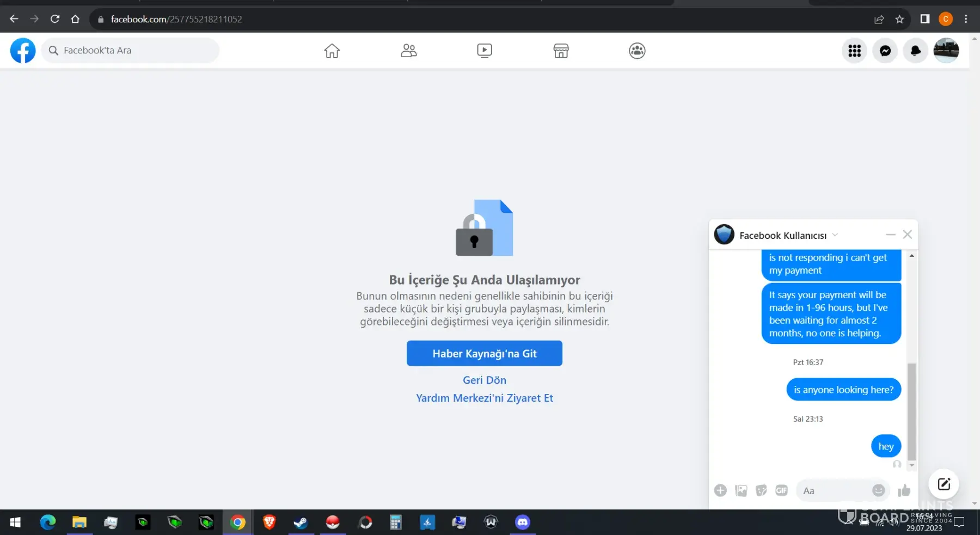Open the account profile picture menu
This screenshot has width=980, height=535.
(946, 51)
